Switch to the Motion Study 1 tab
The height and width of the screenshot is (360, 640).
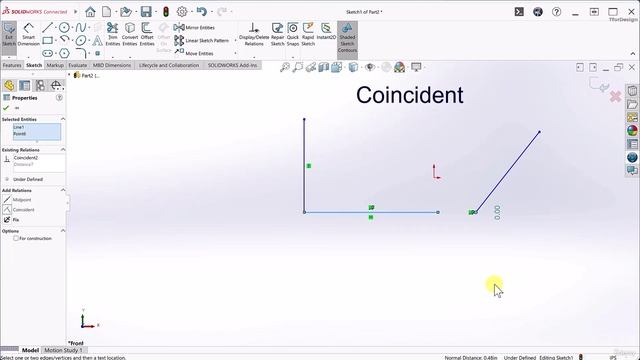[x=63, y=350]
